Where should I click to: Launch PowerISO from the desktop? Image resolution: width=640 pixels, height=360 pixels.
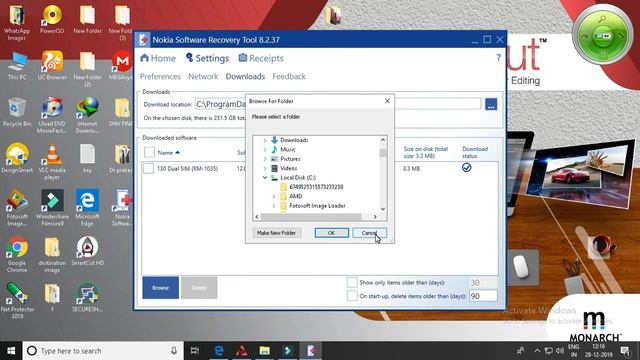point(52,20)
